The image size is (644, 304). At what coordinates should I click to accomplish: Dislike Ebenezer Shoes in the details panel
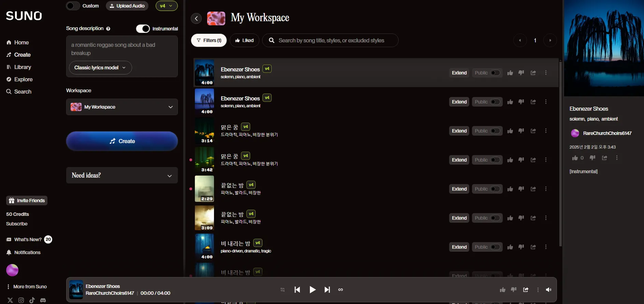point(592,158)
